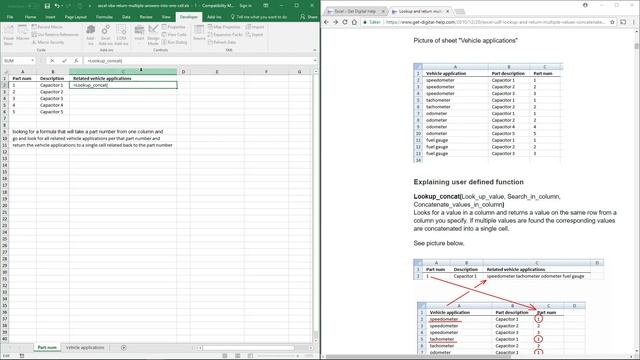Click XML Import

255,27
